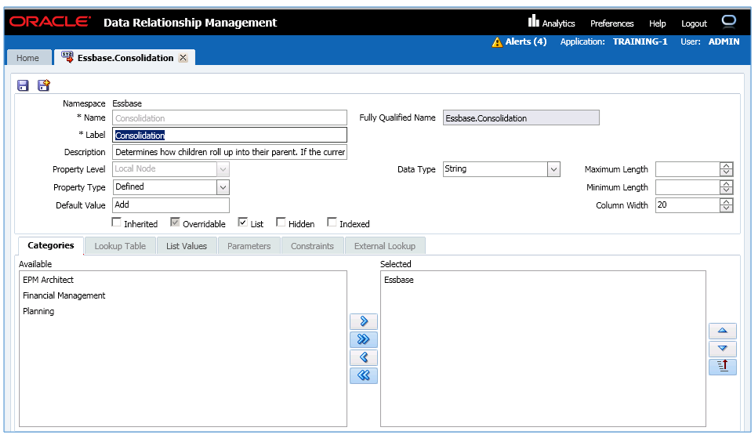
Task: Enable the Indexed checkbox
Action: point(332,222)
